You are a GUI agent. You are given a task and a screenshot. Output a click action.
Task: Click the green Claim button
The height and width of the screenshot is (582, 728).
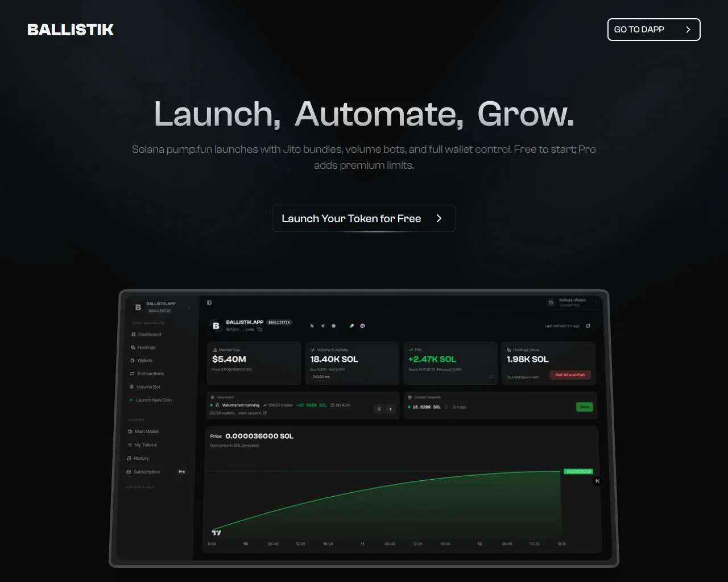584,407
